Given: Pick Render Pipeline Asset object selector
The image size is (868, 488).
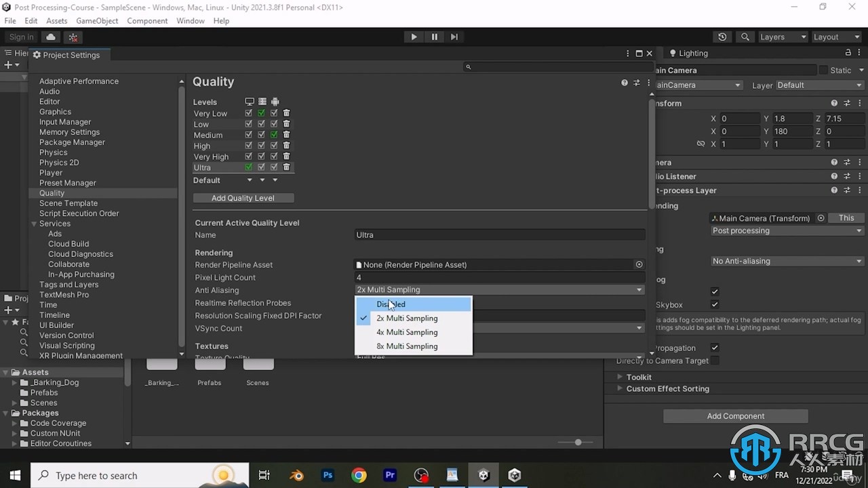Looking at the screenshot, I should [639, 264].
